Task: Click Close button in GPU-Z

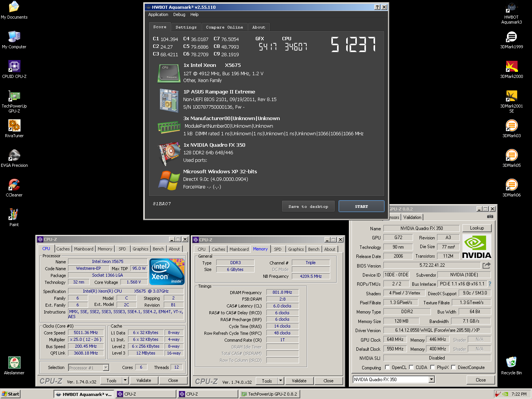Action: pyautogui.click(x=481, y=380)
